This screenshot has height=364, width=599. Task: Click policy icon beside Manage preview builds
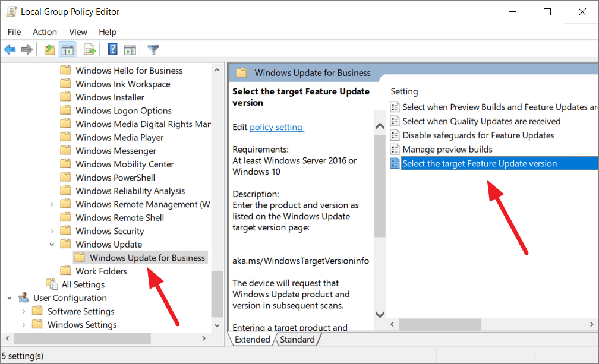(x=395, y=149)
